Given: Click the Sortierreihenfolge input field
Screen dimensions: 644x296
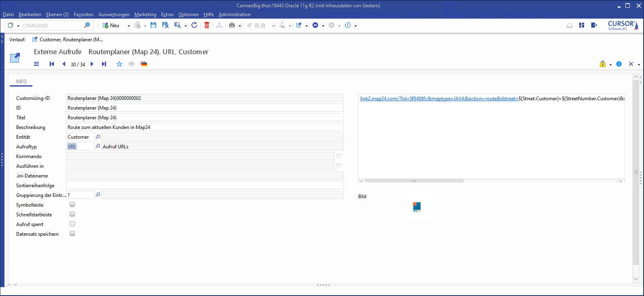Looking at the screenshot, I should point(204,186).
